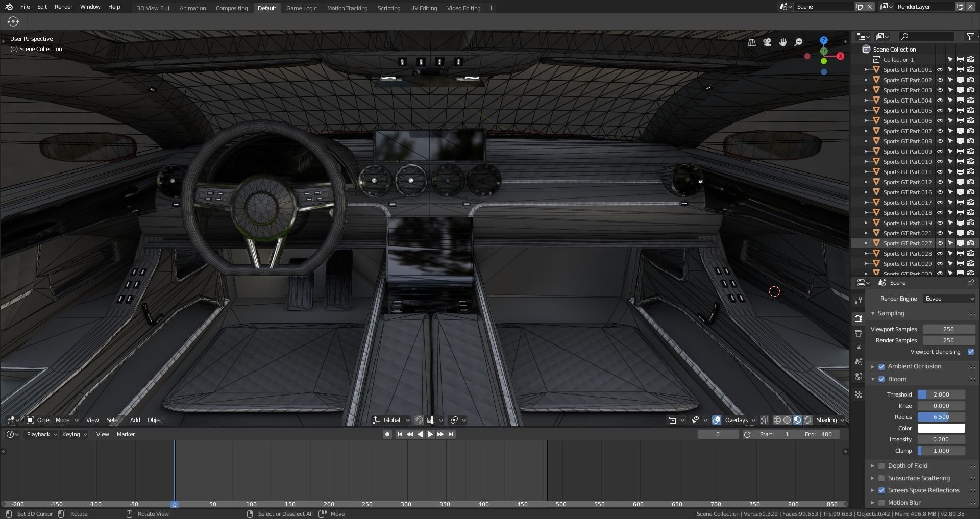Switch to LookDev viewport shading
The image size is (980, 519).
pyautogui.click(x=797, y=420)
